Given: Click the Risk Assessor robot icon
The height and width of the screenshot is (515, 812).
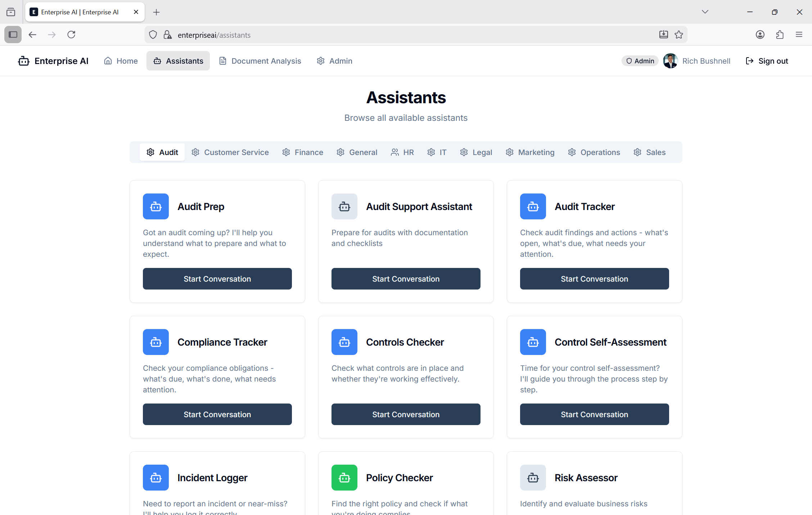Looking at the screenshot, I should tap(533, 478).
